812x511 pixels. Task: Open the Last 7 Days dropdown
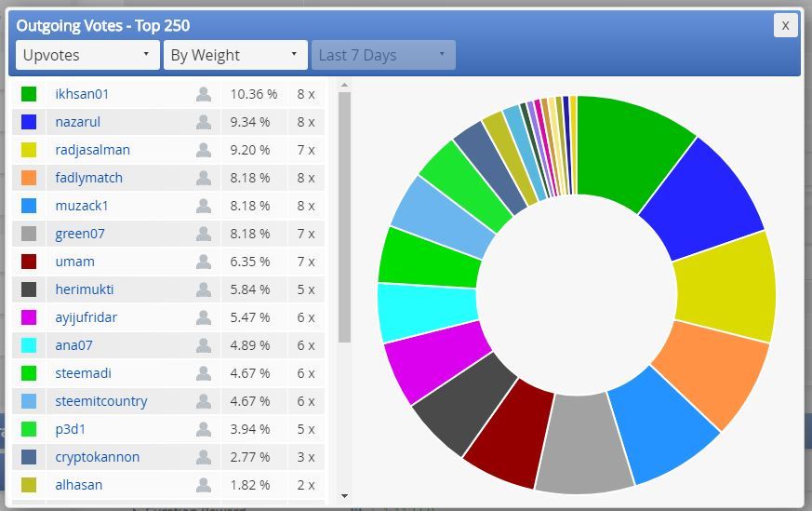tap(383, 55)
